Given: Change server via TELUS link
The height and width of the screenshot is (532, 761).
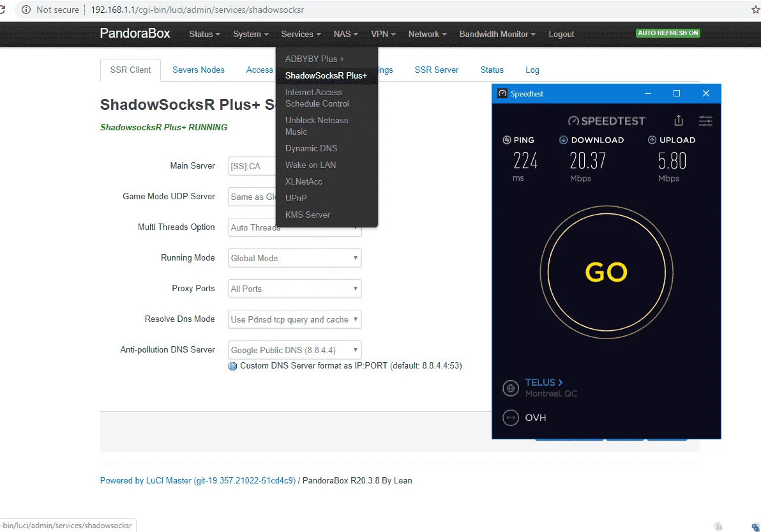Looking at the screenshot, I should click(x=543, y=383).
